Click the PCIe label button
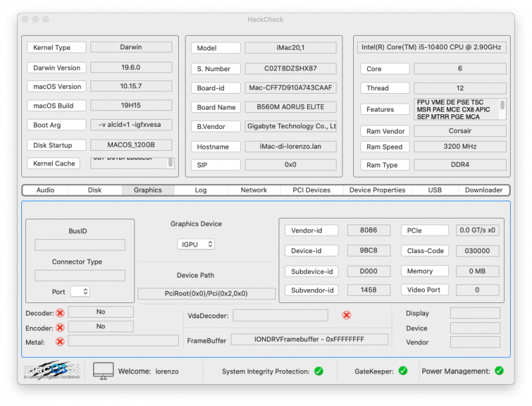This screenshot has height=406, width=532. [x=425, y=231]
